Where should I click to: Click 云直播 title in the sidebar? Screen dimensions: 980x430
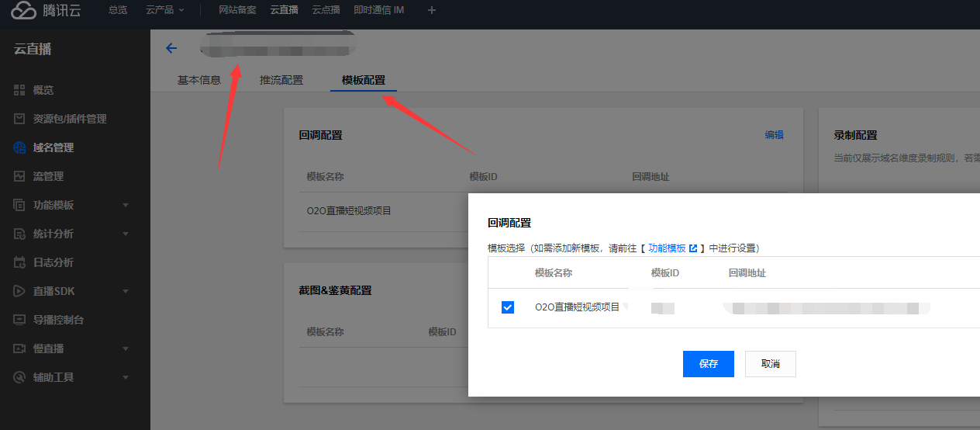(33, 49)
